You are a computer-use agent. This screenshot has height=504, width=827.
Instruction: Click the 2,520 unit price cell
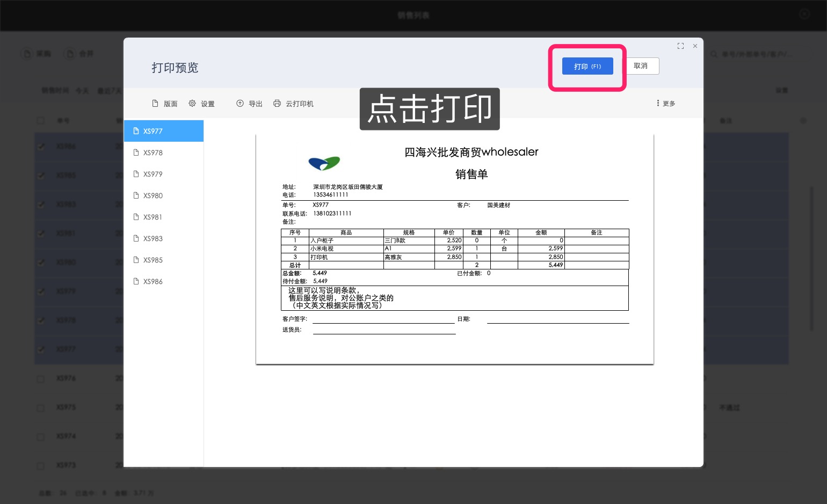[x=449, y=241]
